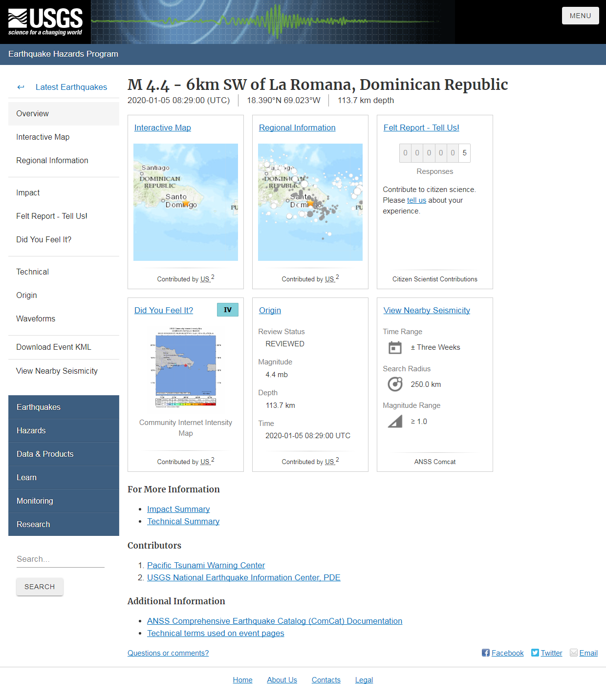606x700 pixels.
Task: Open the Impact Summary link
Action: click(178, 509)
